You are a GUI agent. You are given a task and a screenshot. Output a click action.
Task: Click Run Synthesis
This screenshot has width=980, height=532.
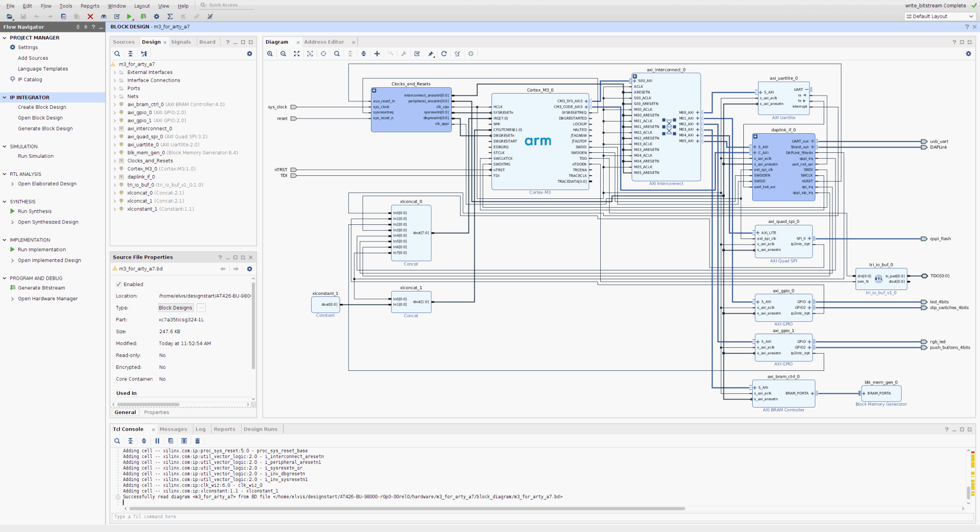[34, 212]
